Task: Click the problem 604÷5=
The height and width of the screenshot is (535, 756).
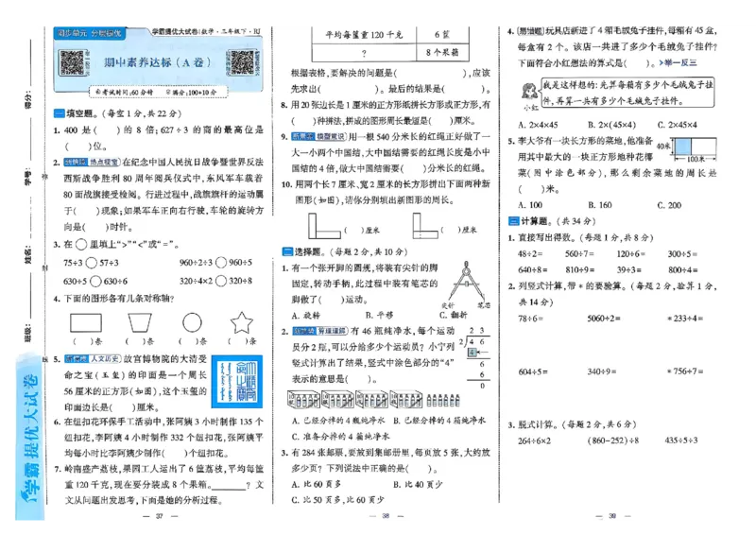Action: pos(533,372)
